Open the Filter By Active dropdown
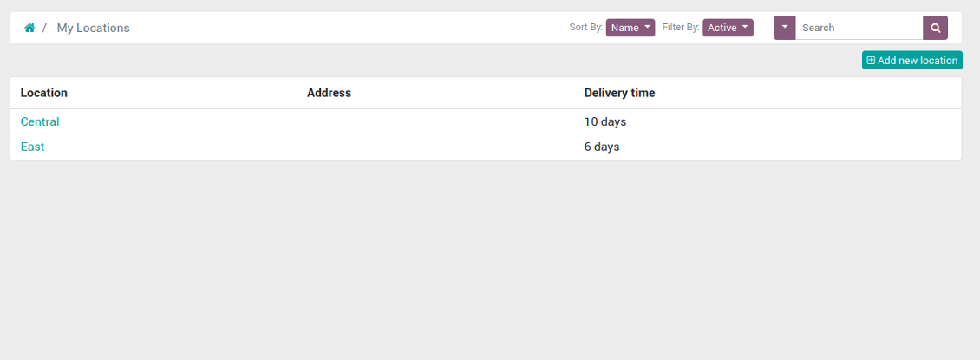Screen dimensions: 980x360 pyautogui.click(x=728, y=28)
